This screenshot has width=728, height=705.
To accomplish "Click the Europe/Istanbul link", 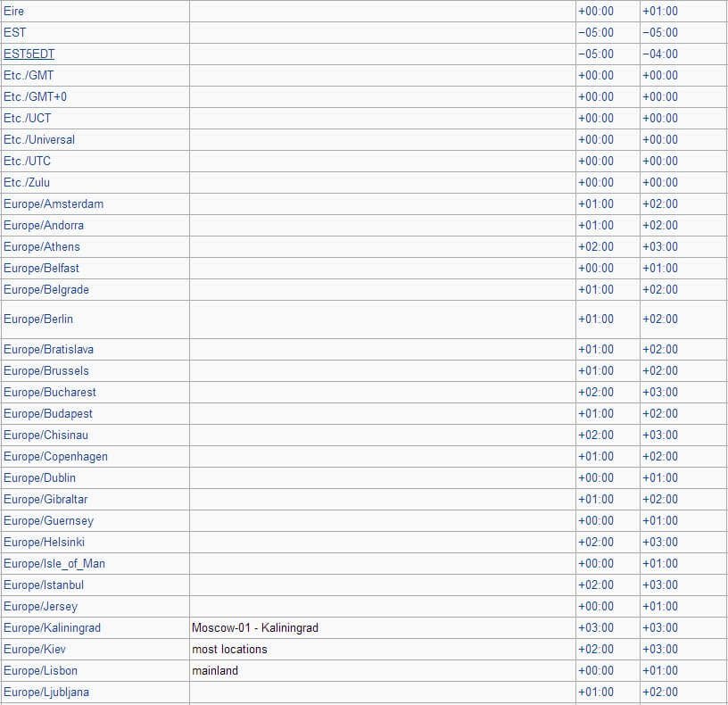I will (44, 585).
